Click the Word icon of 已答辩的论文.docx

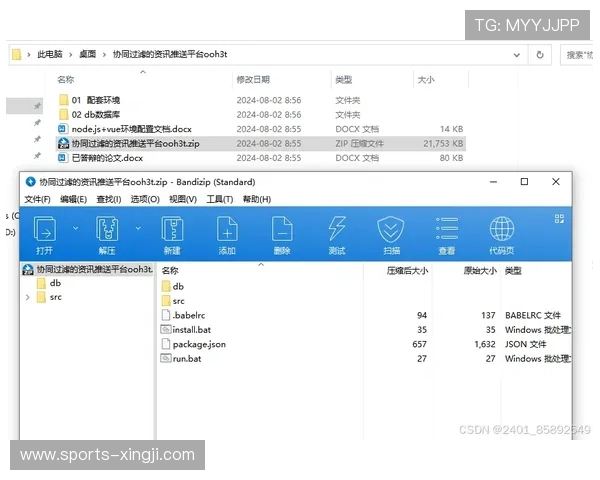(63, 158)
